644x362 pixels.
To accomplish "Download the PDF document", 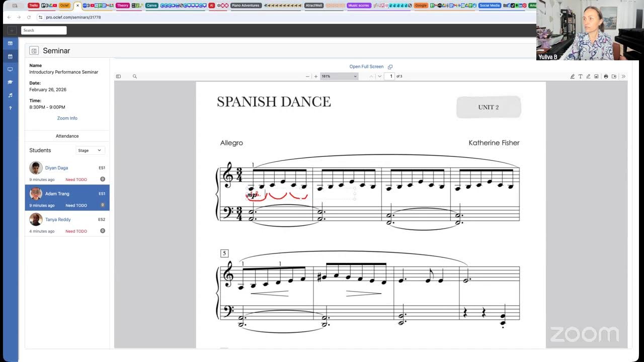I will (614, 76).
